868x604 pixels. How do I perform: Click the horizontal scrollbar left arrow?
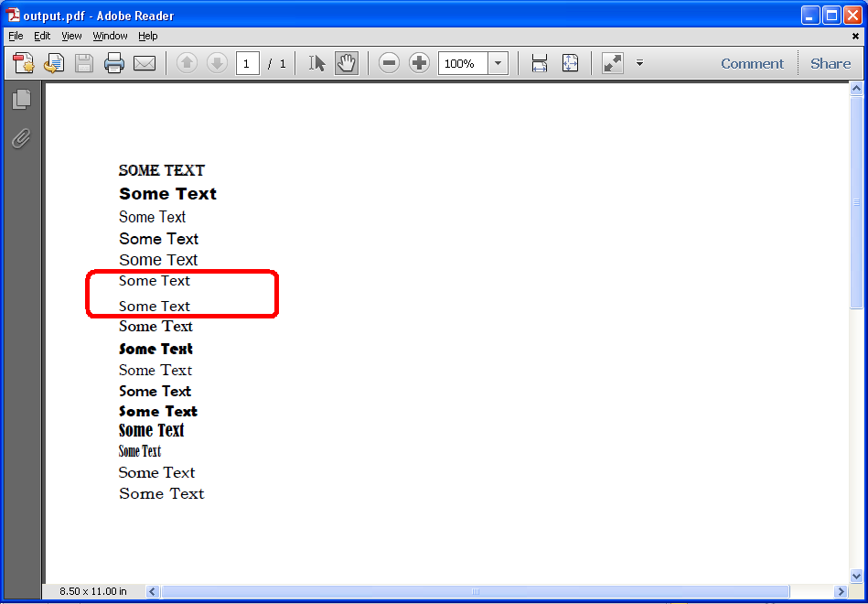click(x=152, y=591)
